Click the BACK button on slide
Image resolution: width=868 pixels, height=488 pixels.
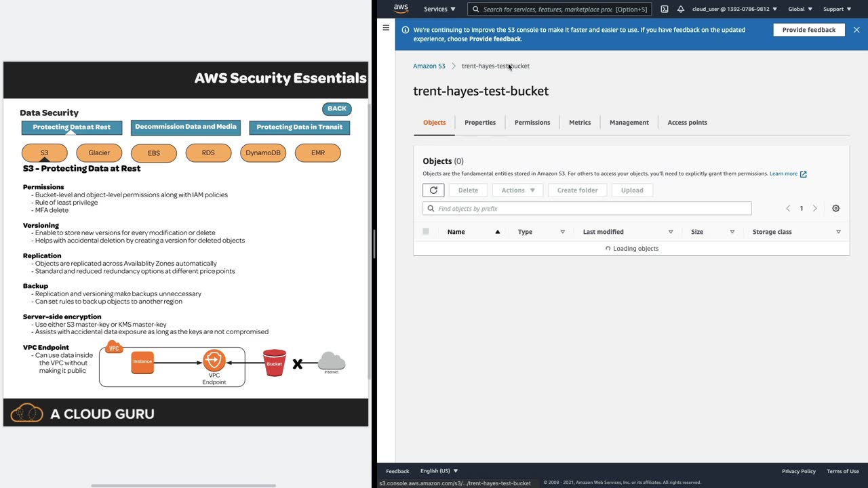point(337,108)
